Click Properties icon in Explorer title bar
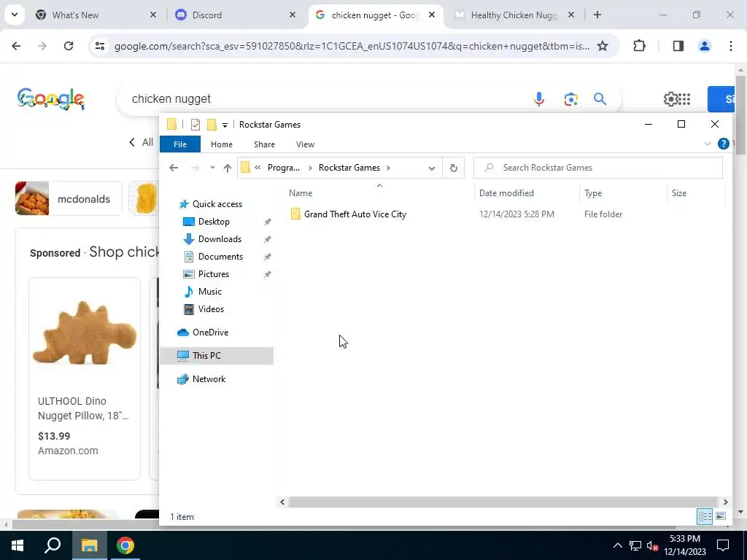Viewport: 747px width, 560px height. [196, 125]
